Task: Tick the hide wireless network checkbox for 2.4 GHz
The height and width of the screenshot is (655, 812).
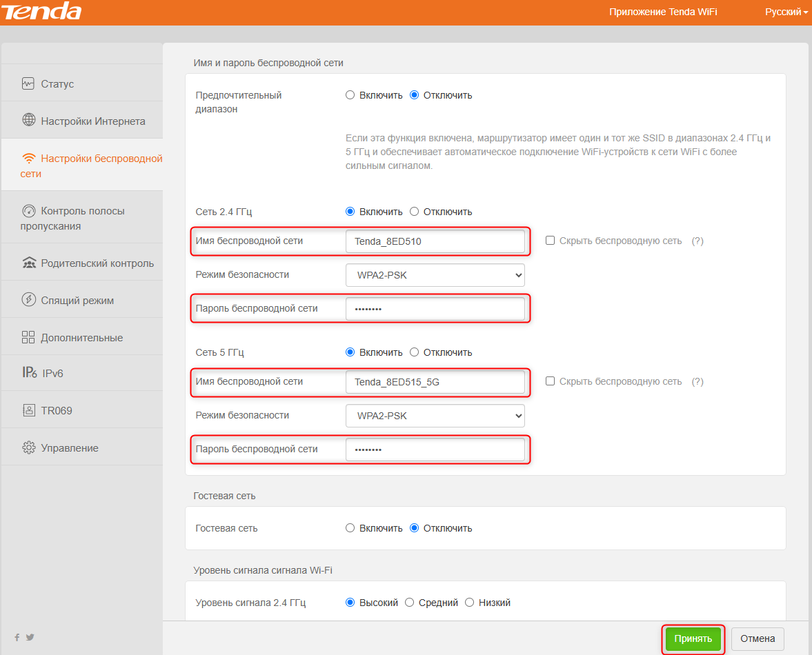Action: [x=550, y=241]
